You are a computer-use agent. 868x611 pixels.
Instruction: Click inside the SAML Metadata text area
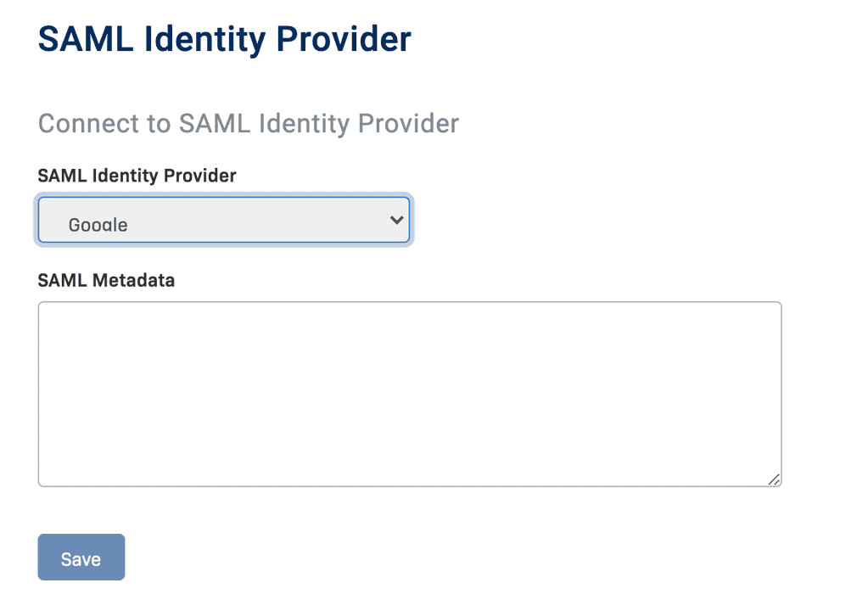[x=409, y=394]
